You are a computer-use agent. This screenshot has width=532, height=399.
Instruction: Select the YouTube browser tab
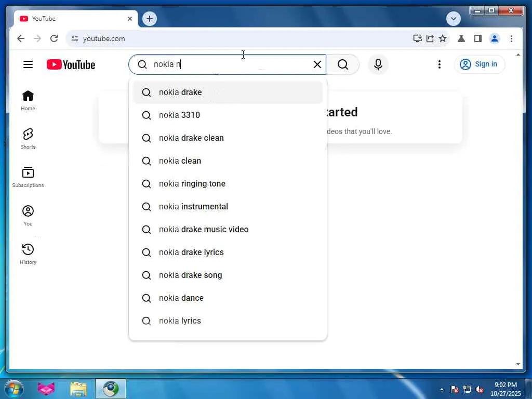tap(76, 19)
